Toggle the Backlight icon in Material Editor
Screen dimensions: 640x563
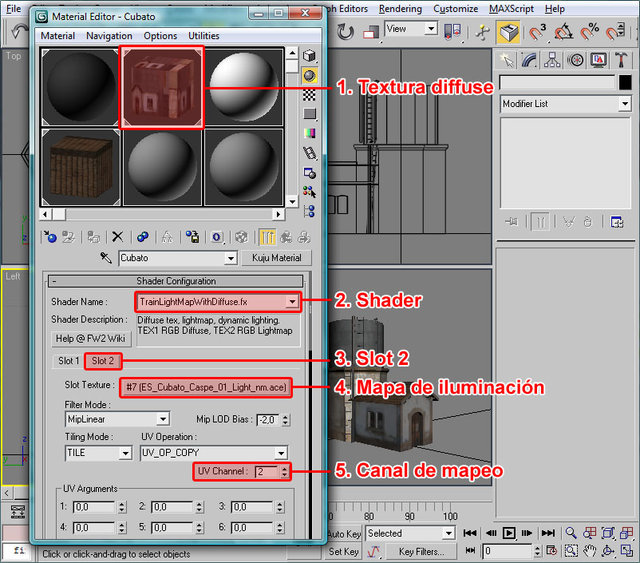coord(310,75)
